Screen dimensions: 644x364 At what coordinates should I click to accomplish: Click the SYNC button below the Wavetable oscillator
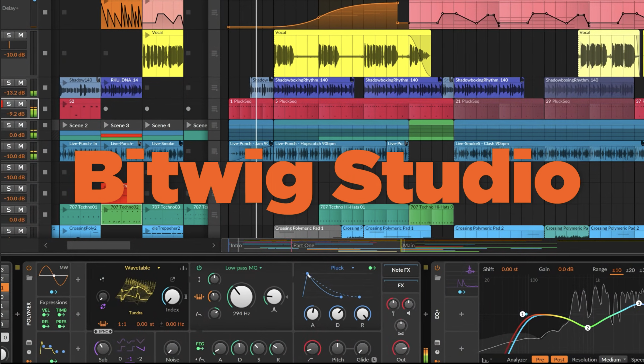pos(103,332)
